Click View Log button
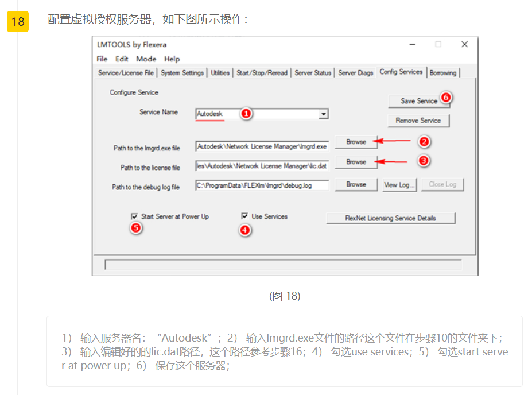 click(x=399, y=185)
